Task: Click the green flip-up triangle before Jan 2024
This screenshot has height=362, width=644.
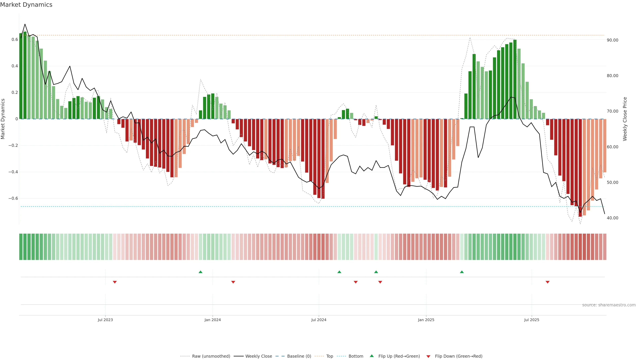Action: click(x=201, y=272)
